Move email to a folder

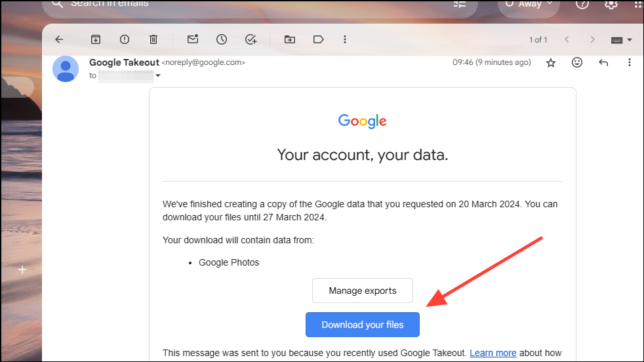(x=290, y=39)
